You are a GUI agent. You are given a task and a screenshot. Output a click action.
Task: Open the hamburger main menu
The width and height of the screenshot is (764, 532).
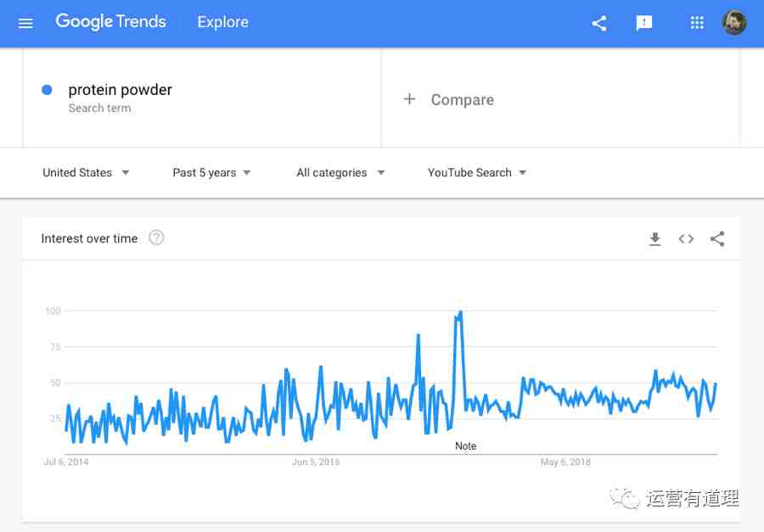[x=25, y=23]
